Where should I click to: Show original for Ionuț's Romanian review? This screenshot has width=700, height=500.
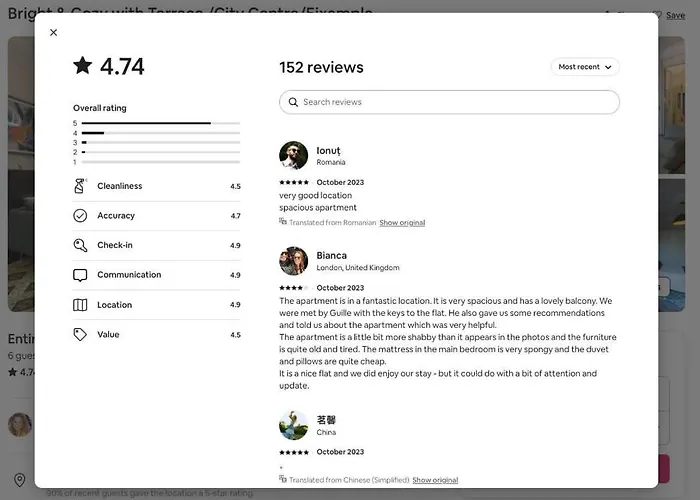coord(402,223)
